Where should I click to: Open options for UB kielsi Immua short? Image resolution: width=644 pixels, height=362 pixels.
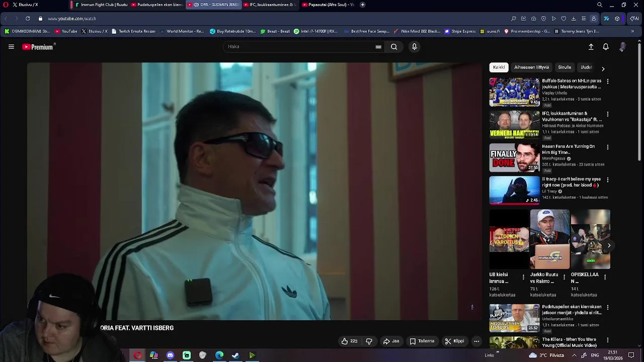523,277
